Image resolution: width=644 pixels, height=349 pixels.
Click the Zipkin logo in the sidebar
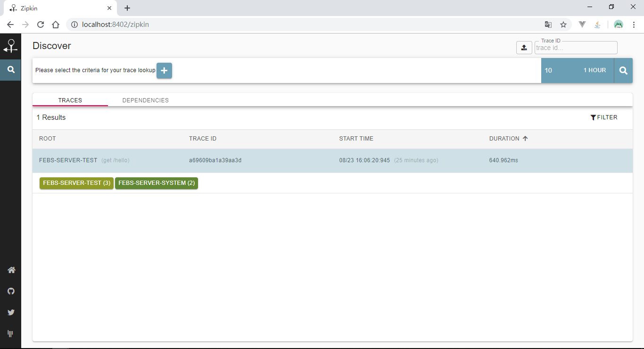10,46
